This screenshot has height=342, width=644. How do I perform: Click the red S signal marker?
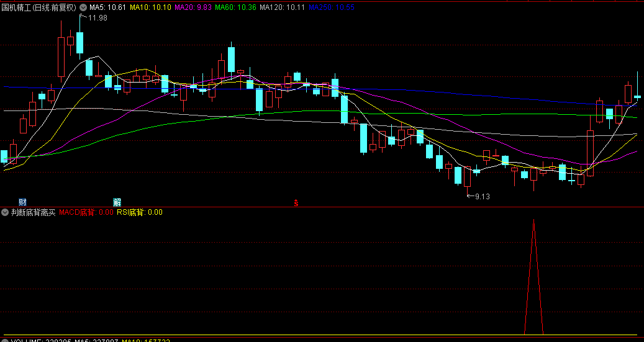pyautogui.click(x=296, y=202)
